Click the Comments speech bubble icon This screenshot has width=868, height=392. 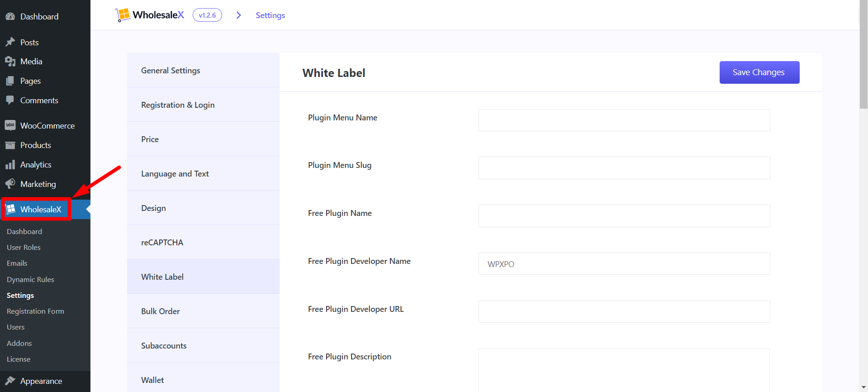pyautogui.click(x=10, y=100)
